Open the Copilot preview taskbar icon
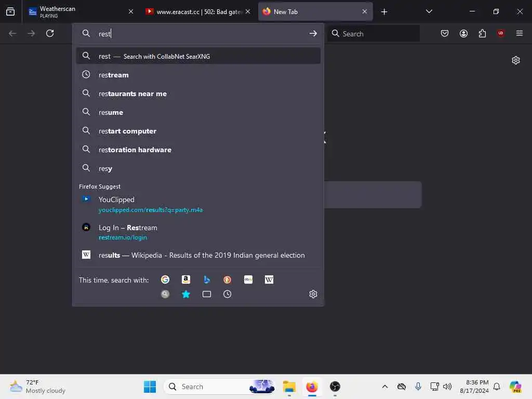 click(515, 387)
